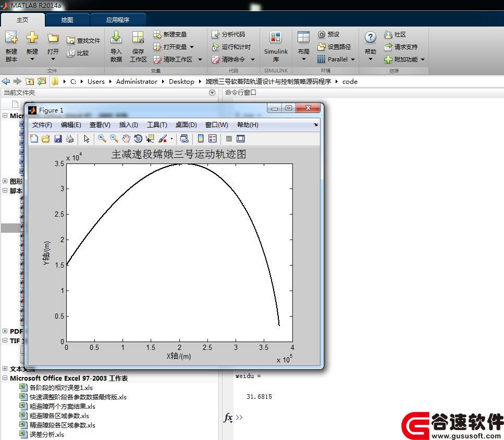Expand the PDF file group
The width and height of the screenshot is (504, 440).
click(x=5, y=331)
